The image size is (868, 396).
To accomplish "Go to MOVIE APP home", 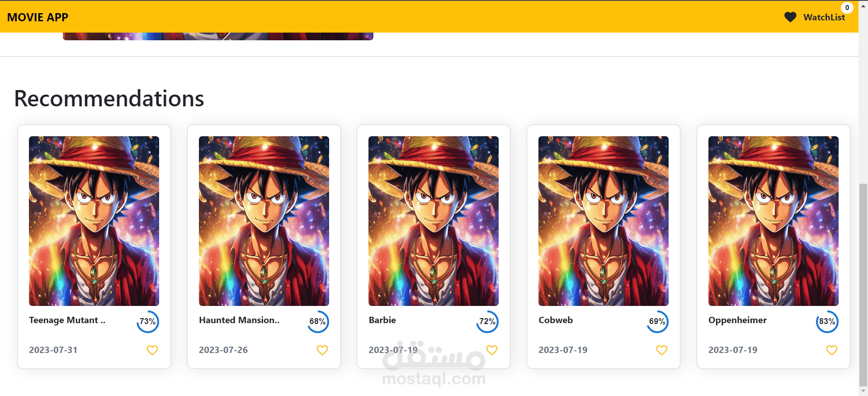I will click(x=38, y=17).
